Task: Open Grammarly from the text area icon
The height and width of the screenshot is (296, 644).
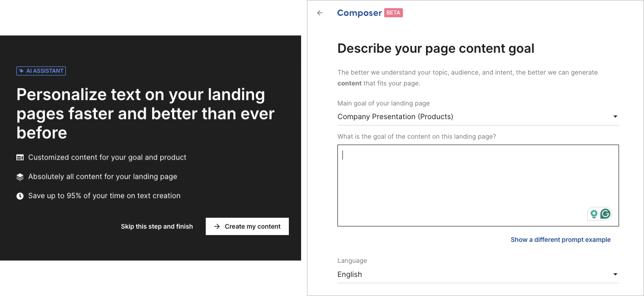Action: [x=605, y=213]
